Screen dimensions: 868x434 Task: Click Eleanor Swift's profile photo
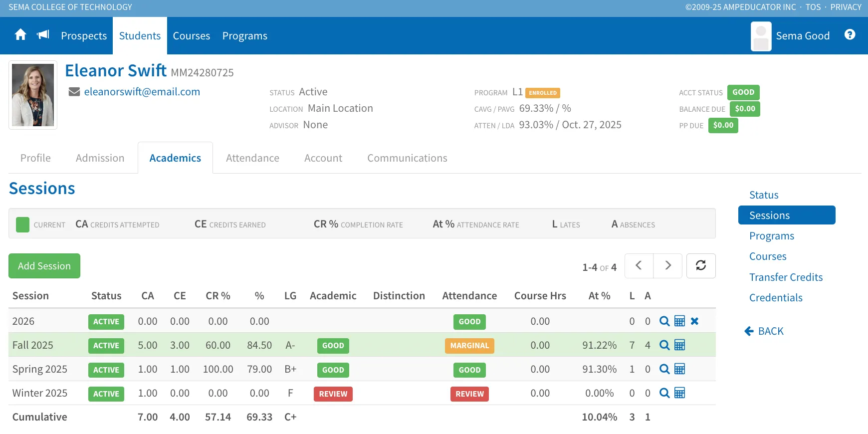(x=33, y=95)
